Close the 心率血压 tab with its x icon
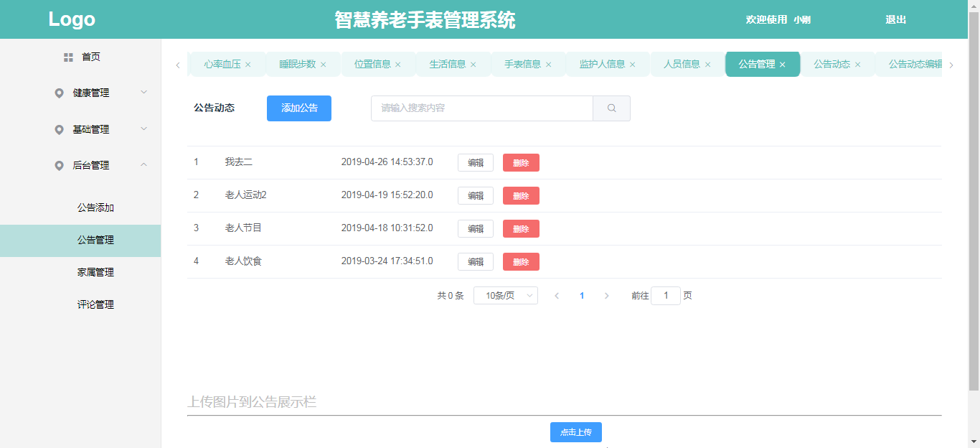Screen dimensions: 980x448 pyautogui.click(x=248, y=65)
